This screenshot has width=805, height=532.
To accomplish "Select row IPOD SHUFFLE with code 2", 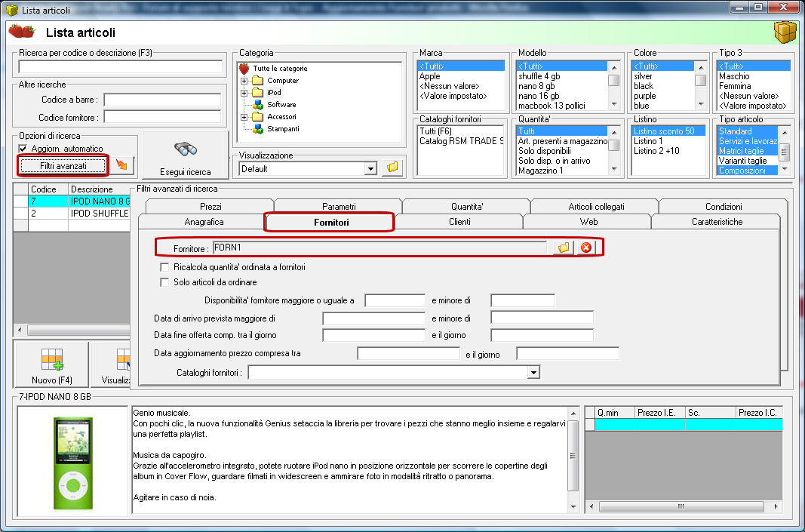I will point(72,213).
